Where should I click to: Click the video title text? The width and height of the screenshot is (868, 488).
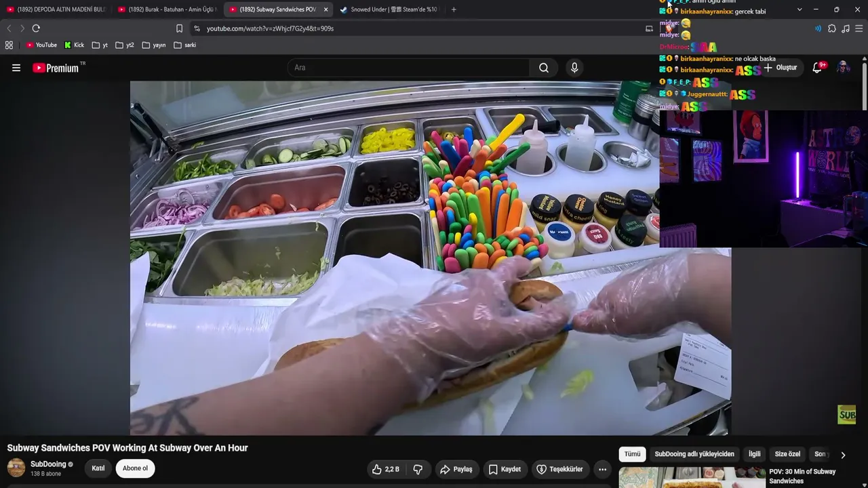coord(127,448)
